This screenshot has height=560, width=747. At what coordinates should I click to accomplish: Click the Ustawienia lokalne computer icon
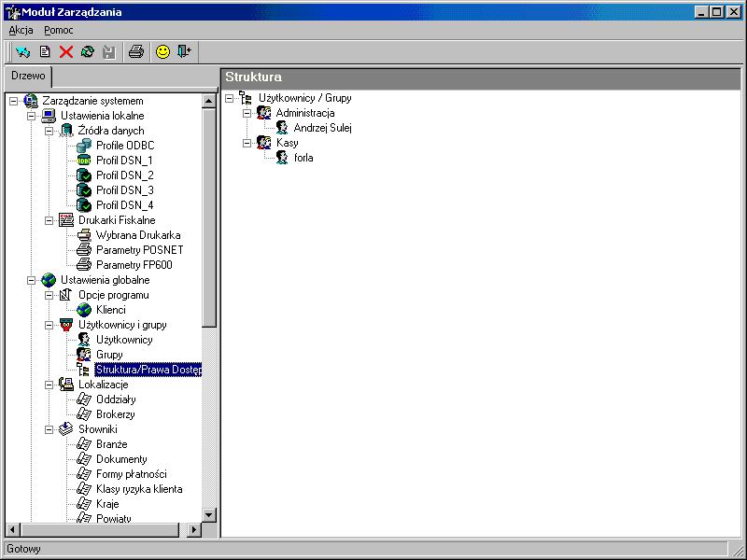(x=49, y=116)
